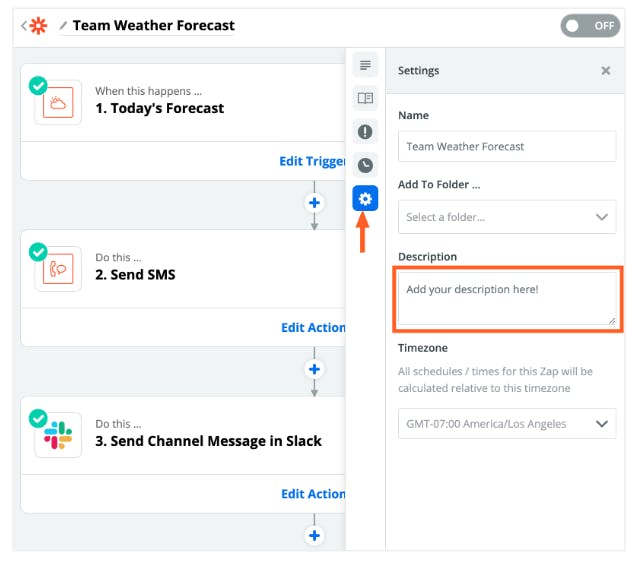Click pencil icon to rename Zap
639x564 pixels.
63,26
